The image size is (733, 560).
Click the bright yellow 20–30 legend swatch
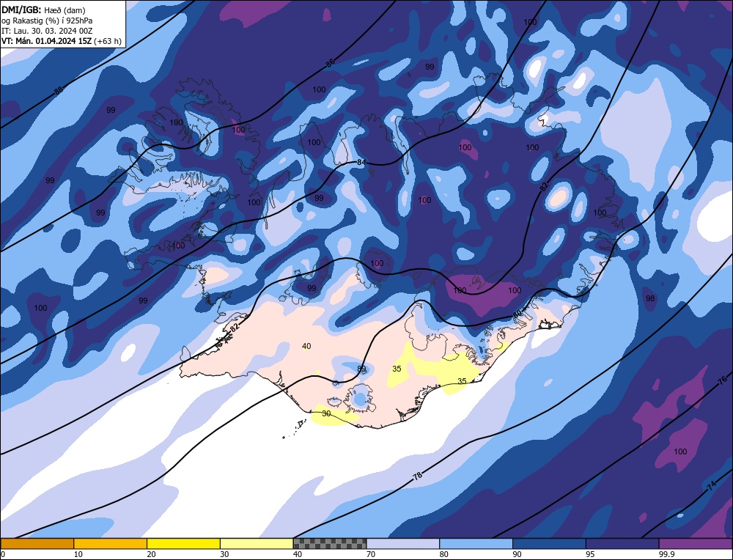tap(183, 543)
